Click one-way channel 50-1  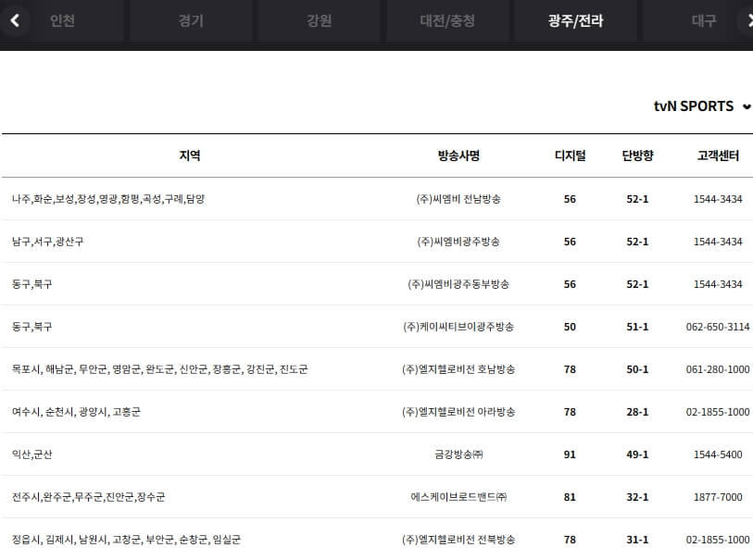(638, 369)
